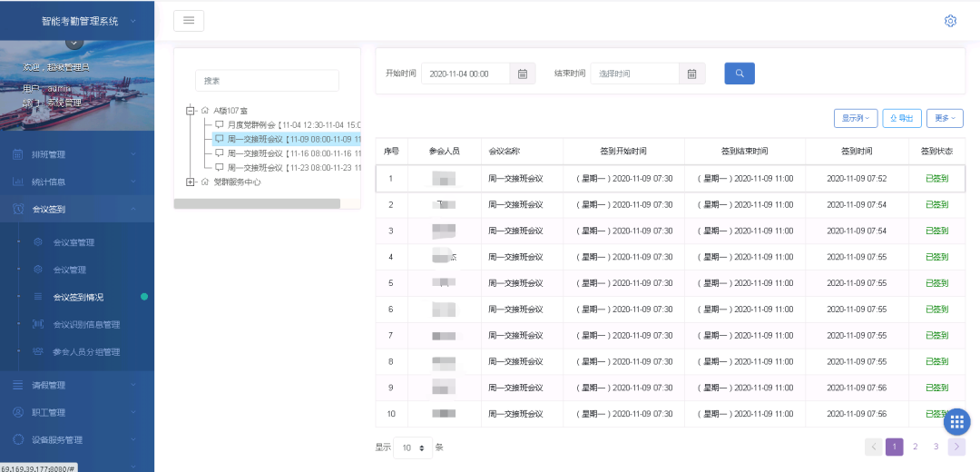The height and width of the screenshot is (472, 980).
Task: Toggle the hamburger sidebar menu button
Action: click(x=189, y=21)
